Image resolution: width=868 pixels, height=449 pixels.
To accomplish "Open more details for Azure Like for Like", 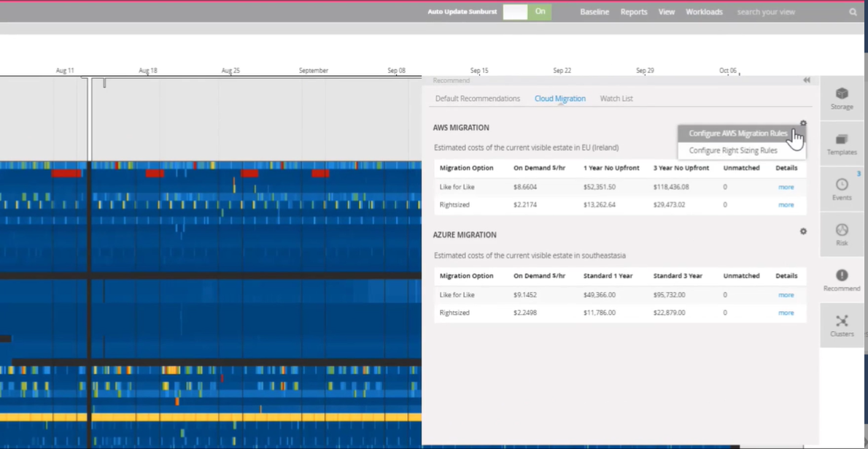I will [786, 295].
